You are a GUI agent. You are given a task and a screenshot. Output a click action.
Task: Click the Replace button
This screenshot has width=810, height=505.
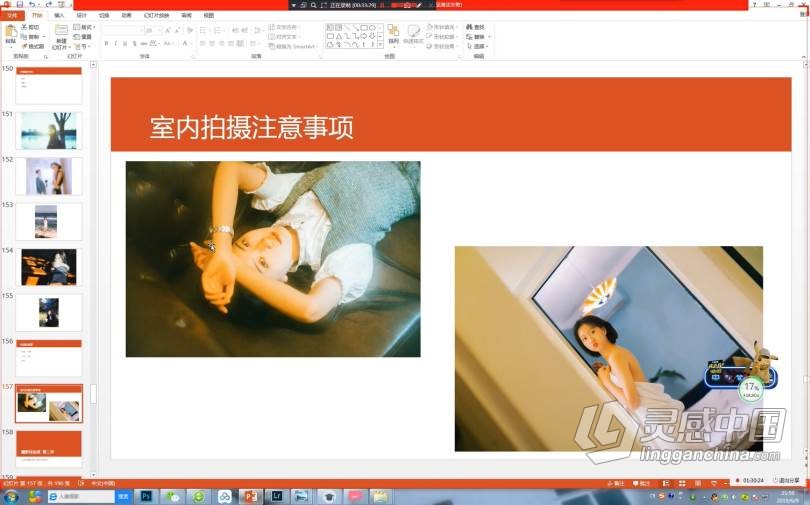click(x=478, y=37)
